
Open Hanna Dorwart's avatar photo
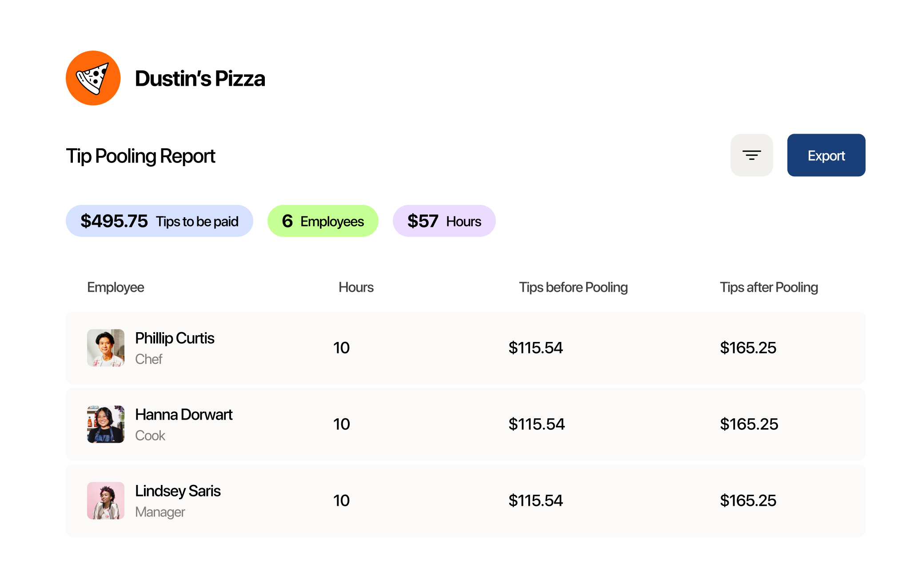[106, 424]
